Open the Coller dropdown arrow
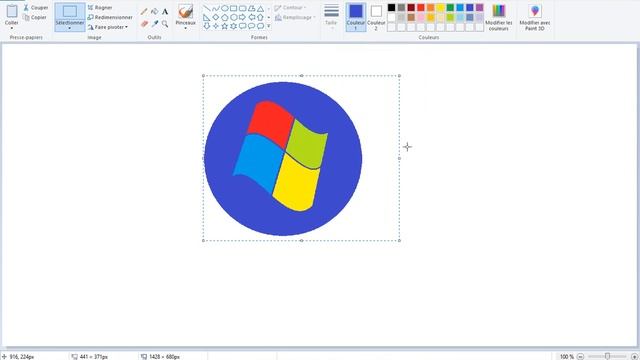The height and width of the screenshot is (360, 640). [12, 28]
